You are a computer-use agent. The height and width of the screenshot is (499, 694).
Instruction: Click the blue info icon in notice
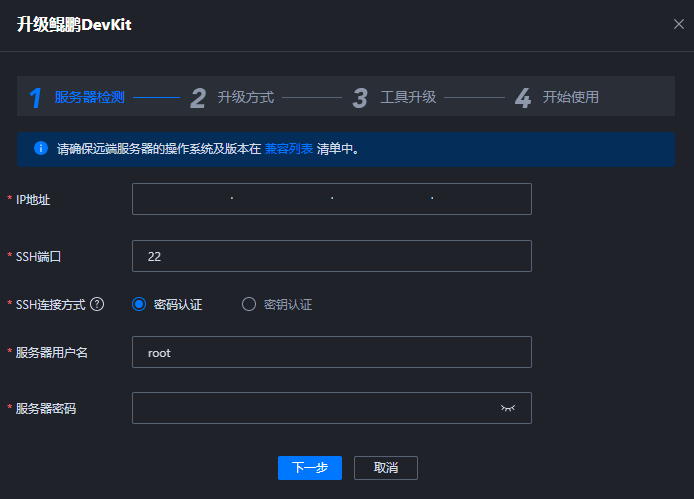click(41, 148)
